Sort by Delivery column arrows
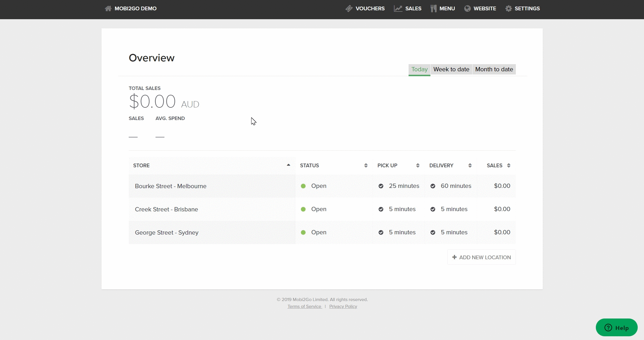The image size is (644, 340). coord(470,166)
